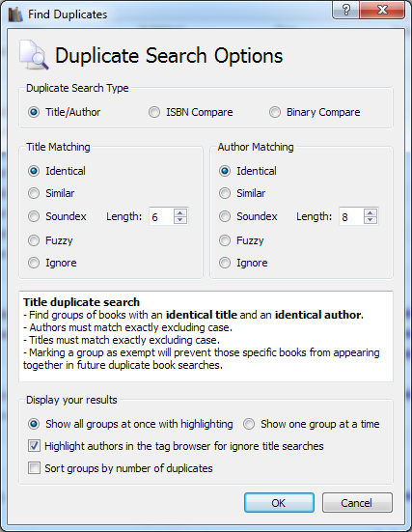
Task: Close the Find Duplicates dialog
Action: click(382, 10)
